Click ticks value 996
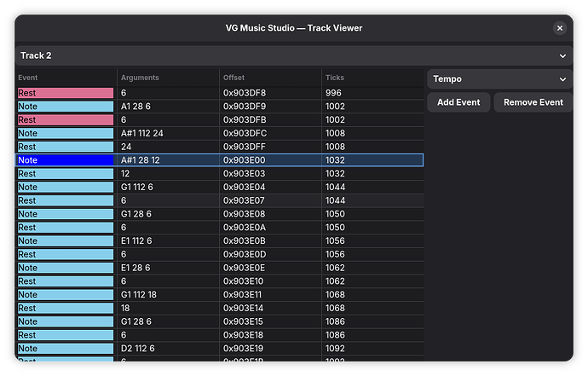Viewport: 588px width, 376px height. point(333,93)
